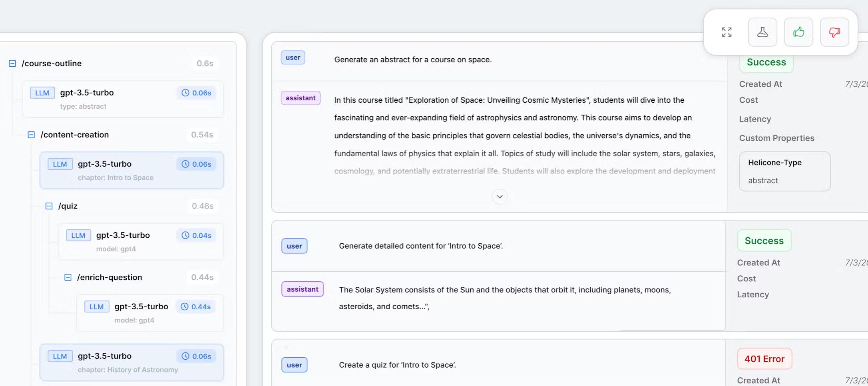Select the gpt-3.5-turbo abstract type request
The image size is (868, 386).
click(x=123, y=99)
